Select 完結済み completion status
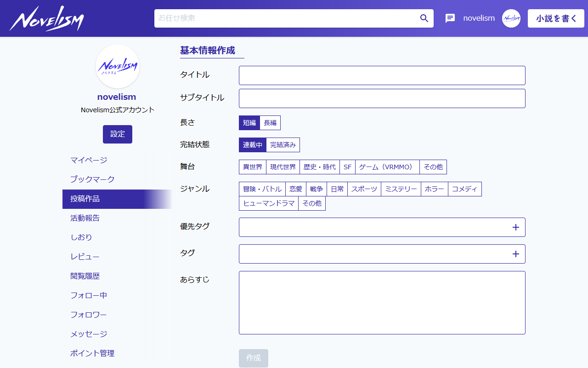 pyautogui.click(x=283, y=145)
